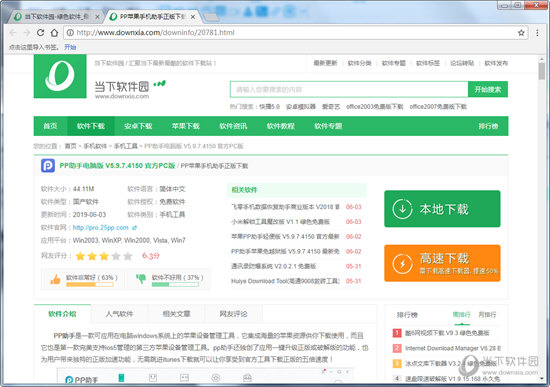
Task: Click the fifth grey rating star
Action: (128, 256)
